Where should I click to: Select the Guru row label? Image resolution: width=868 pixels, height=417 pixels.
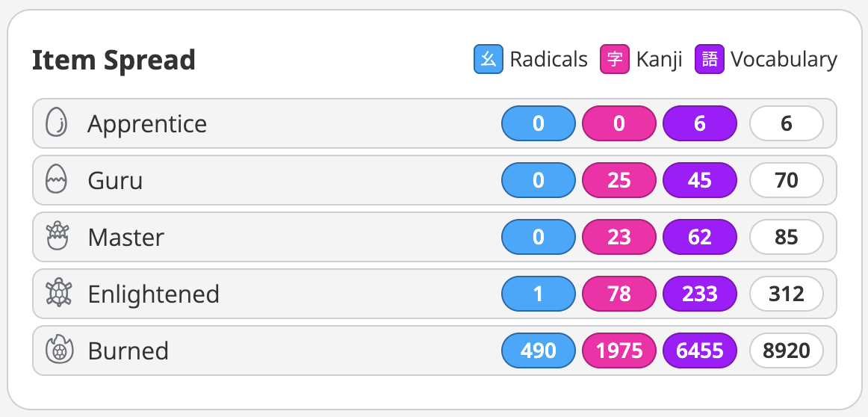pyautogui.click(x=115, y=181)
